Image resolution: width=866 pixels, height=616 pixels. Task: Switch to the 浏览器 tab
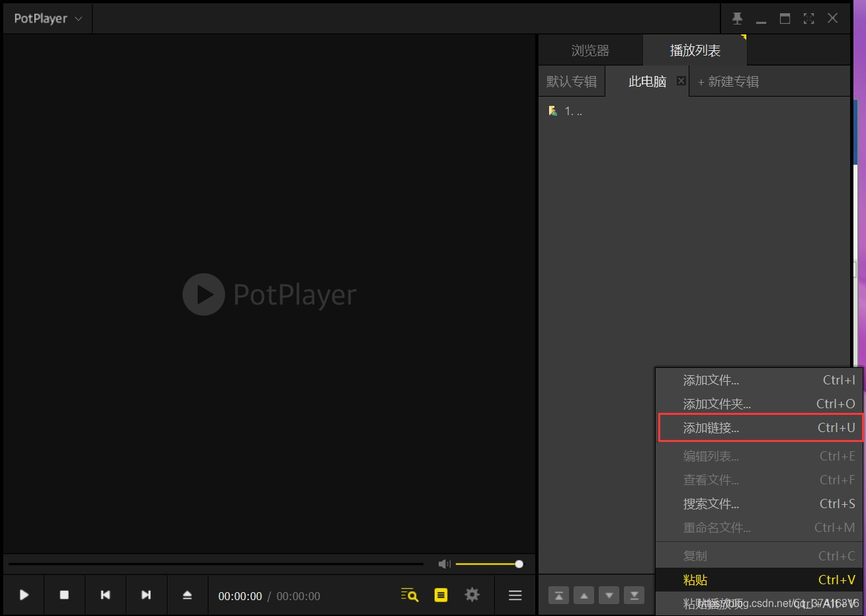coord(590,50)
